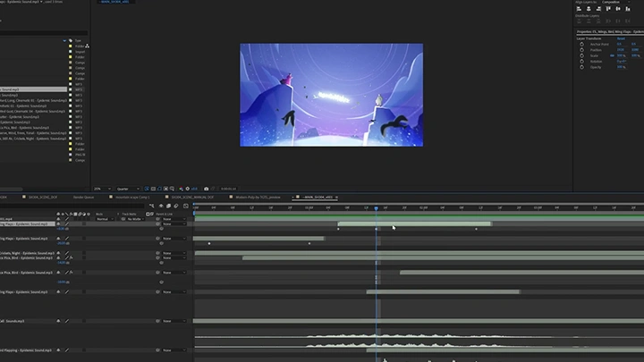
Task: Toggle motion blur enable icon in timeline
Action: pyautogui.click(x=176, y=206)
